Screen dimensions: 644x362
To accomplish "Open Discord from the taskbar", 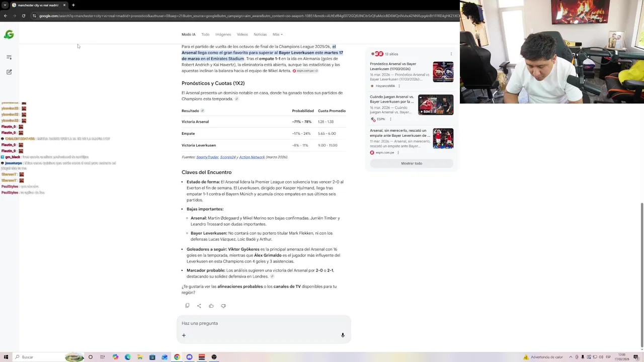I will point(189,357).
